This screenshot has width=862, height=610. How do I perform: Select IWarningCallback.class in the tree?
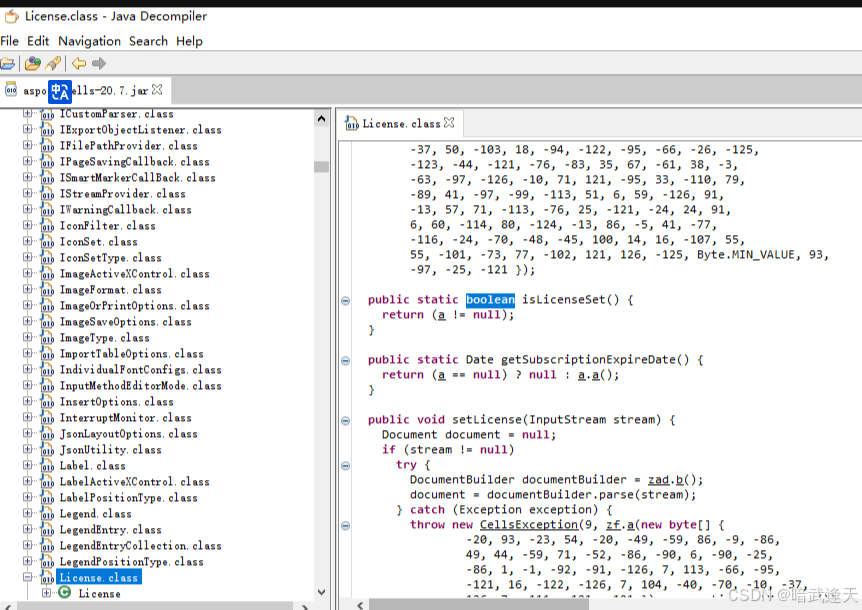pos(125,209)
